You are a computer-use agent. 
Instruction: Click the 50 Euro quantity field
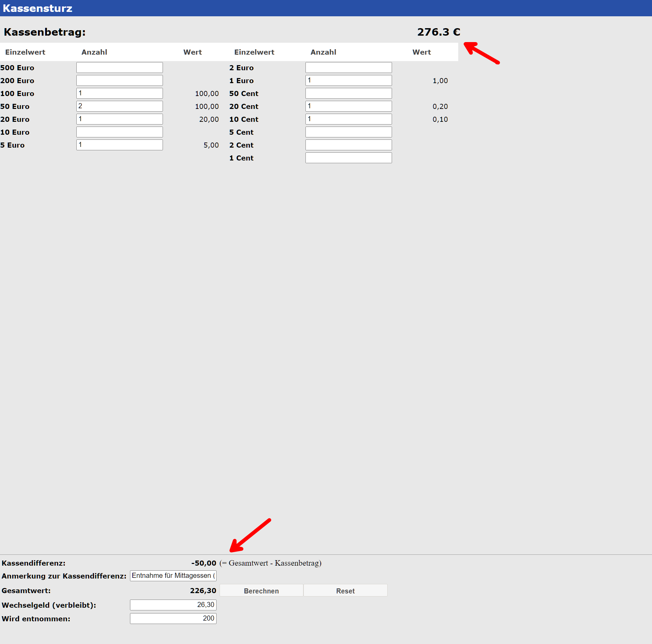(119, 106)
